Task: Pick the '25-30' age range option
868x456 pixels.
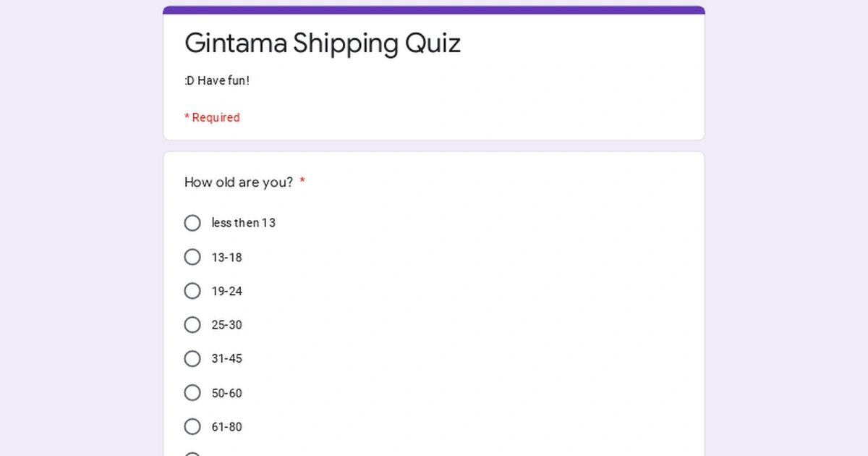Action: tap(192, 325)
